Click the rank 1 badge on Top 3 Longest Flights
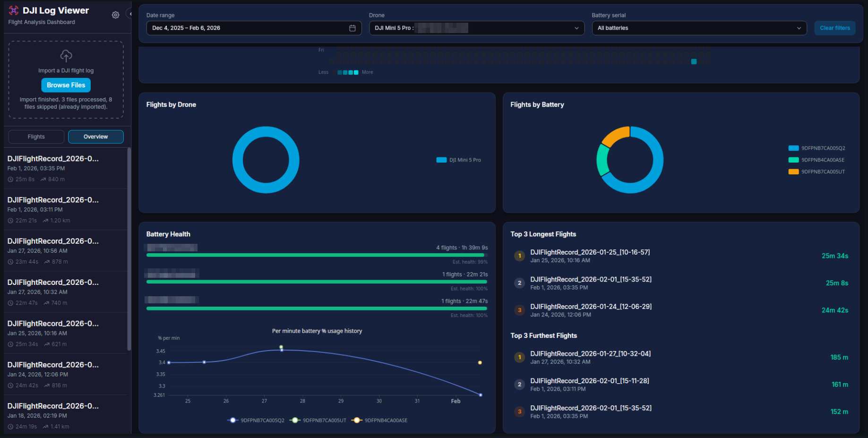This screenshot has height=438, width=868. point(519,256)
